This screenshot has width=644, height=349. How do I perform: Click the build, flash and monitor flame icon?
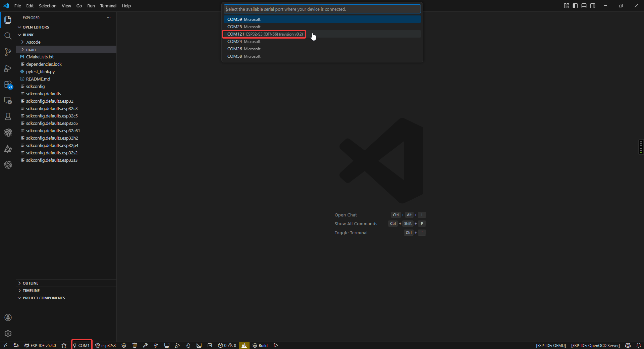(188, 345)
